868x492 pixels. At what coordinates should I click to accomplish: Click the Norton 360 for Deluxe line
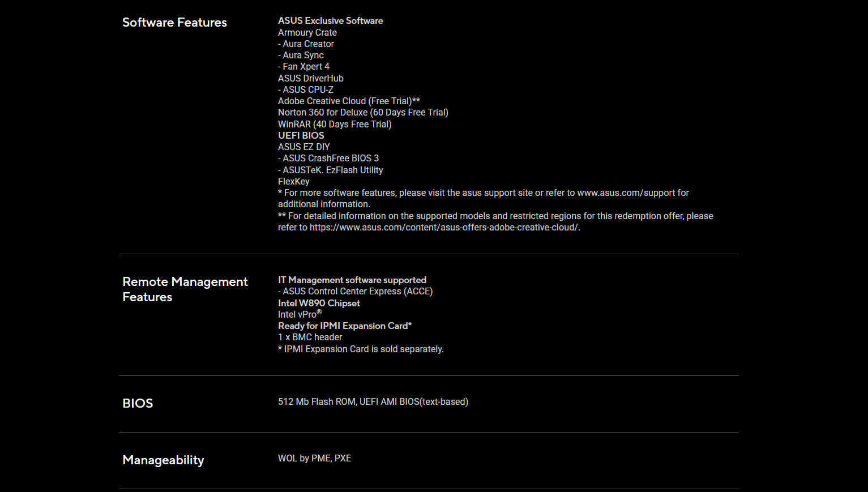coord(363,113)
